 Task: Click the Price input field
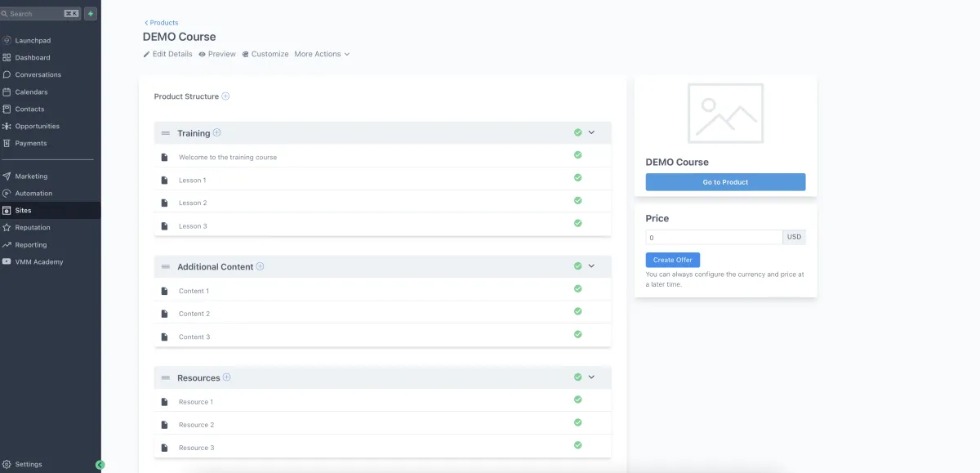(714, 238)
